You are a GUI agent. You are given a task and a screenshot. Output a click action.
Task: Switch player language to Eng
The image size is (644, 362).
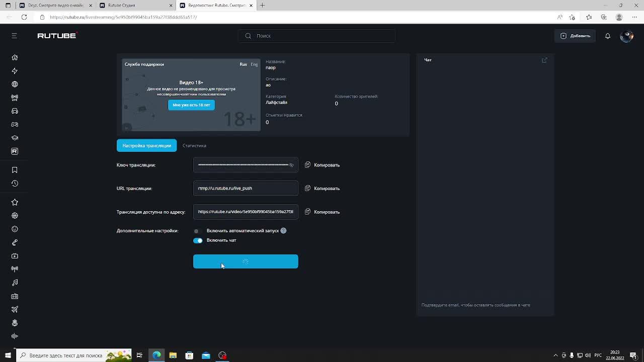tap(254, 64)
